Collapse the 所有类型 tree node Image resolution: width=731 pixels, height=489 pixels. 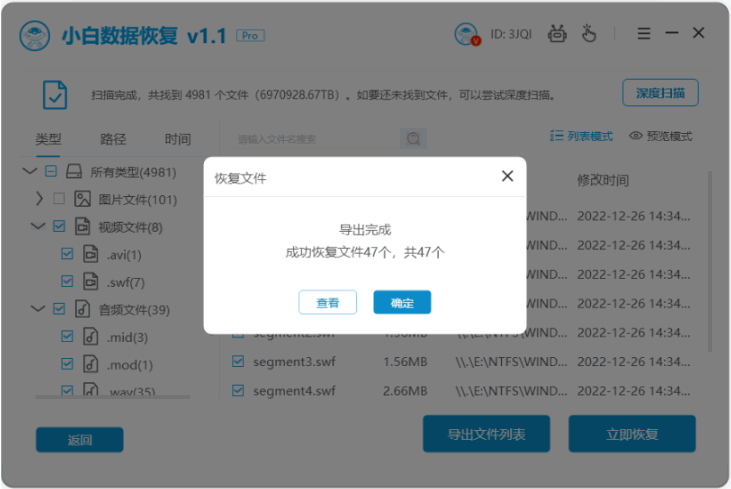(x=30, y=172)
